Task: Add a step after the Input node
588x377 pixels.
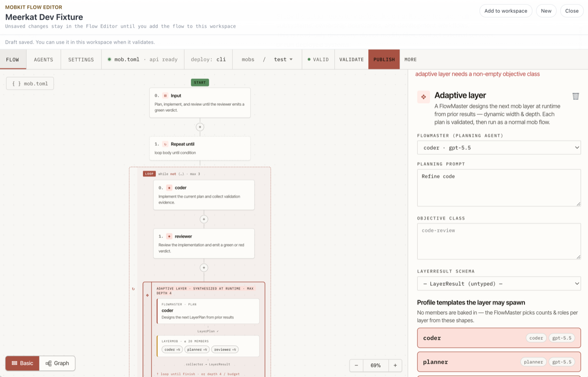Action: point(200,127)
